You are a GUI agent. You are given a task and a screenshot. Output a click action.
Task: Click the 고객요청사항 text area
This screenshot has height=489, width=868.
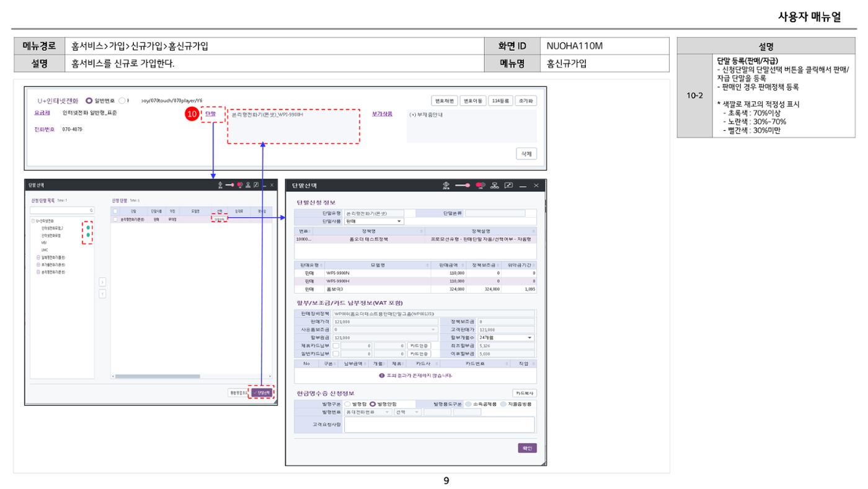pos(439,424)
